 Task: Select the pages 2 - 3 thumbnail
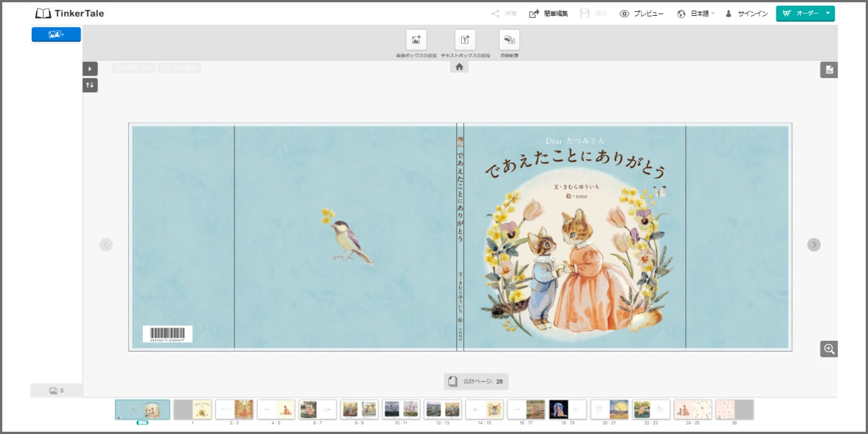tap(235, 410)
